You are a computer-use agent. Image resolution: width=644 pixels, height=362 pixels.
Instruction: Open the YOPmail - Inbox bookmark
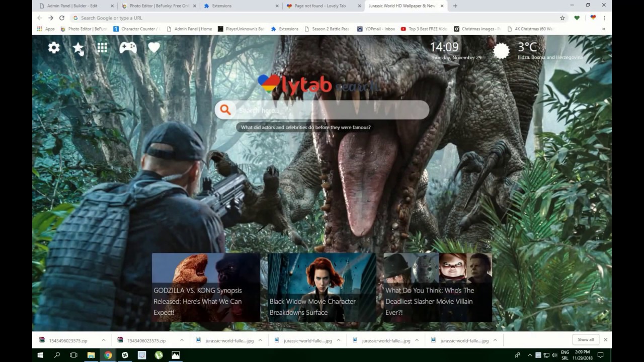[376, 29]
